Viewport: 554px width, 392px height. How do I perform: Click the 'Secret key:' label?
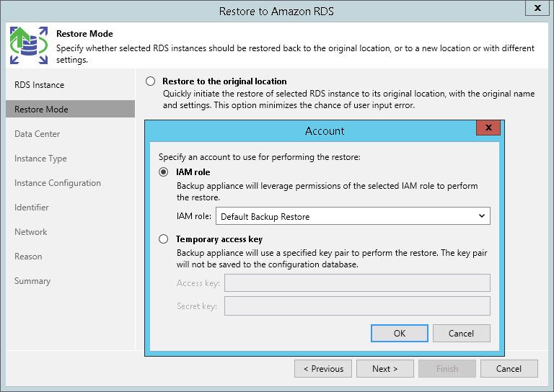click(197, 306)
